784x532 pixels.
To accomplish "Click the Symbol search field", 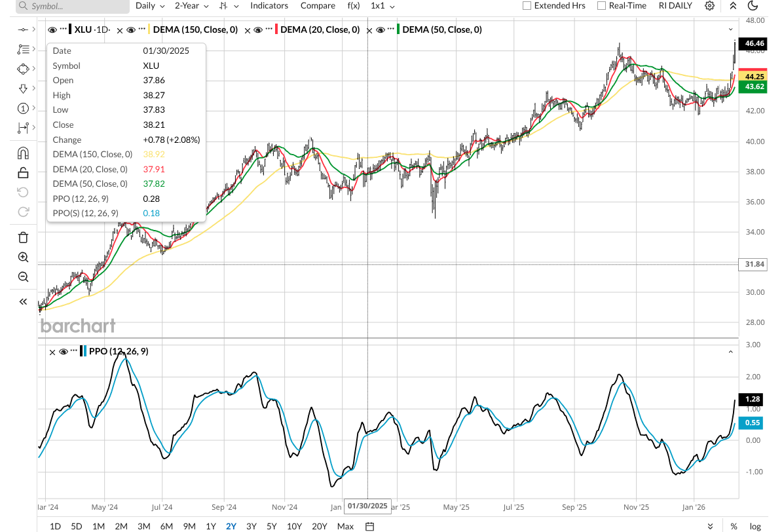I will click(x=72, y=7).
